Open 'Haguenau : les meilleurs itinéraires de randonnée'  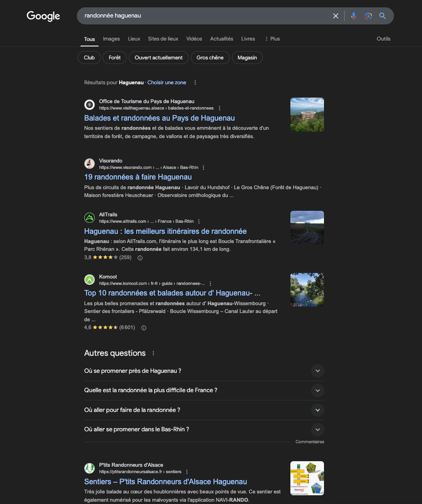(165, 232)
